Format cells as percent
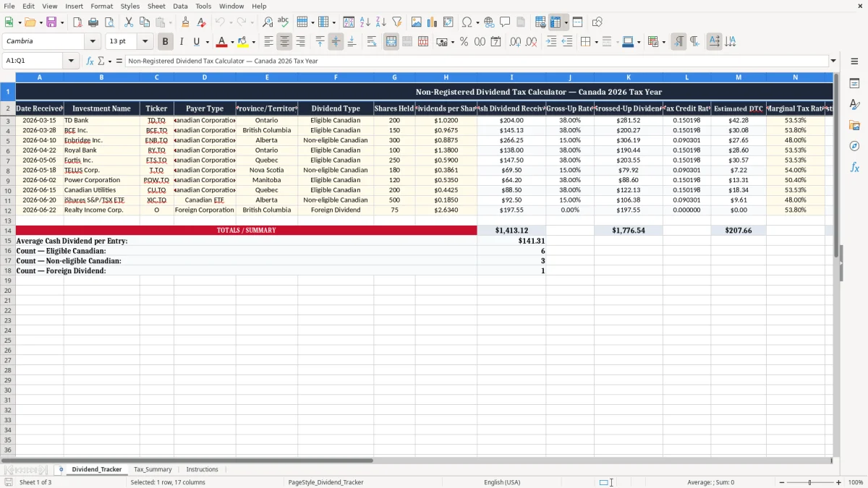868x488 pixels. (464, 42)
